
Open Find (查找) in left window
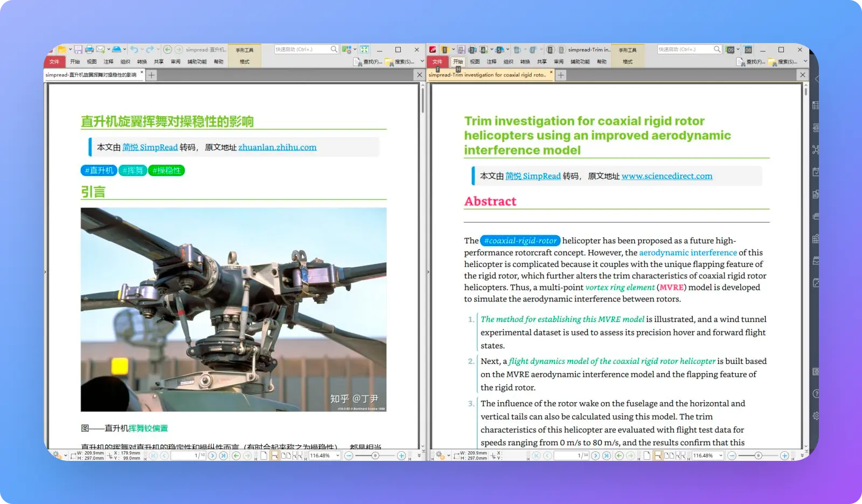point(367,62)
